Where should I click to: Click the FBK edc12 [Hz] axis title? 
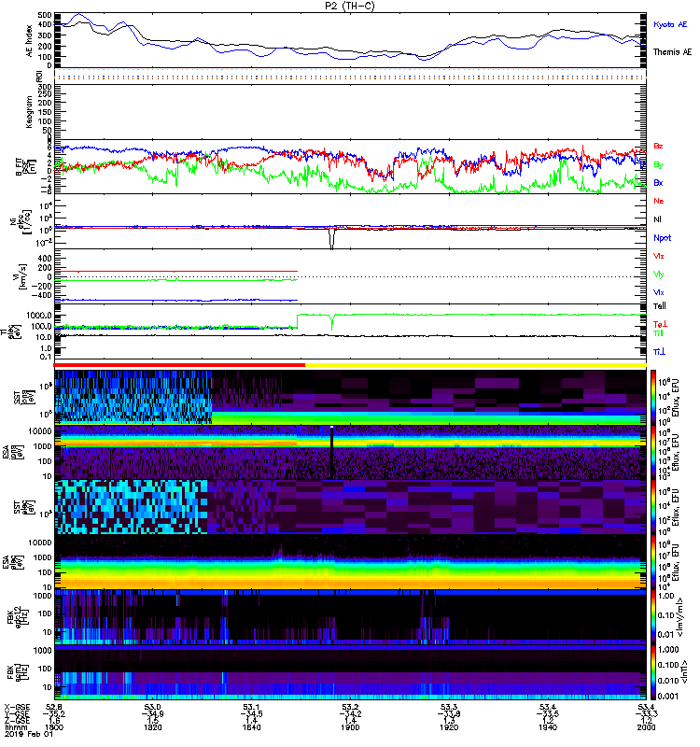point(19,616)
